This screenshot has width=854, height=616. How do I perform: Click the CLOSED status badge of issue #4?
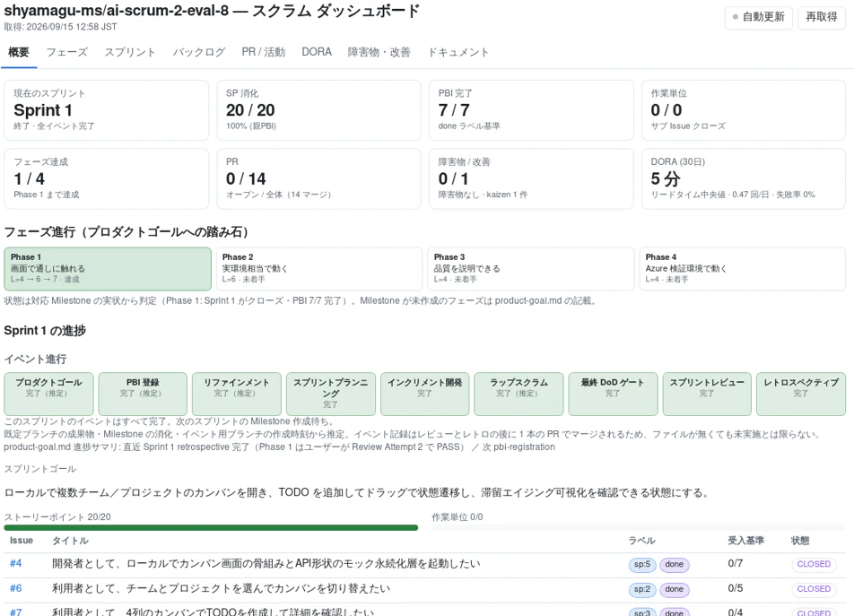point(814,564)
